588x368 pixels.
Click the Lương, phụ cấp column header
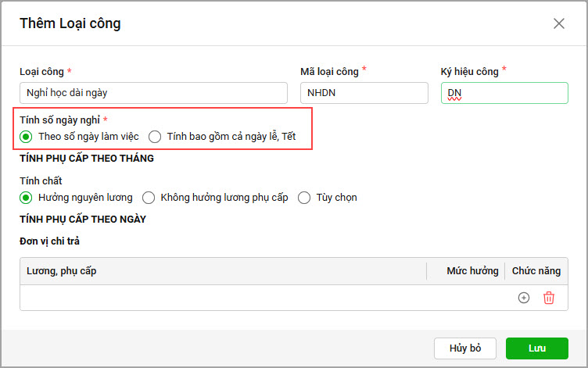[62, 271]
